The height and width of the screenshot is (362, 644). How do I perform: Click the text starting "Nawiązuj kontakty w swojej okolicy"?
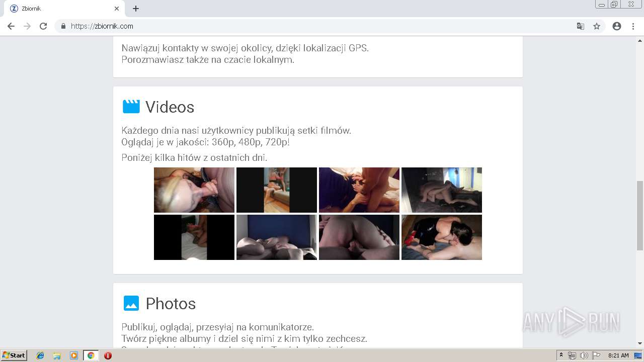pyautogui.click(x=245, y=48)
